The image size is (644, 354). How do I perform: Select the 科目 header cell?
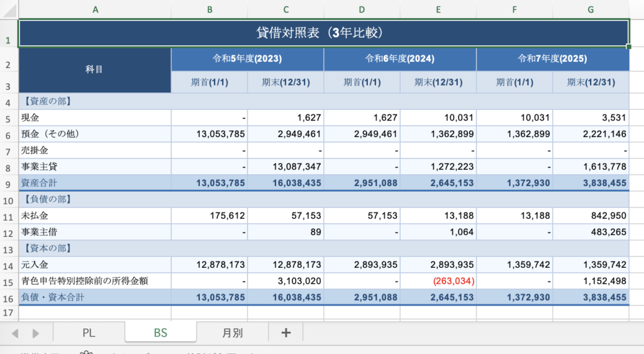click(x=95, y=70)
